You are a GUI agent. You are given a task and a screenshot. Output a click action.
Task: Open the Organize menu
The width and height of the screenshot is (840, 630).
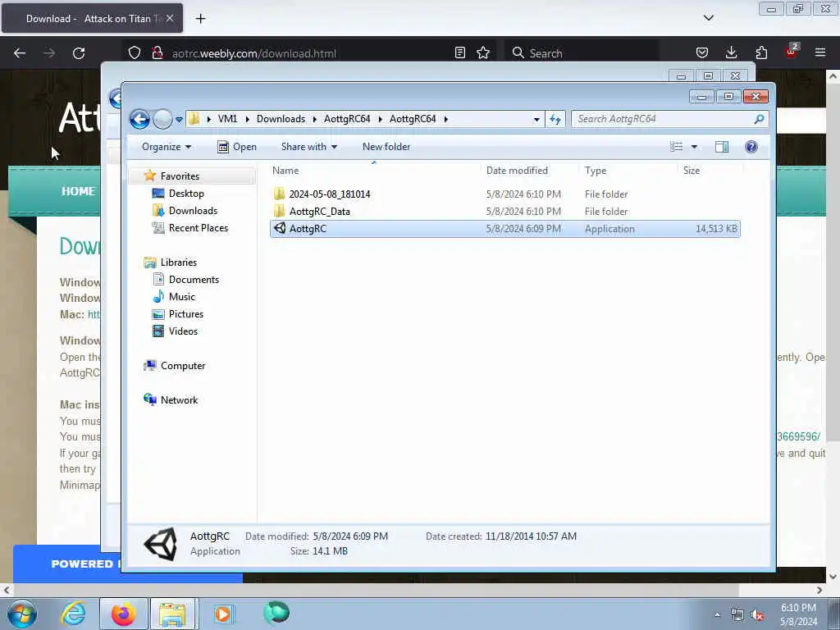click(166, 147)
